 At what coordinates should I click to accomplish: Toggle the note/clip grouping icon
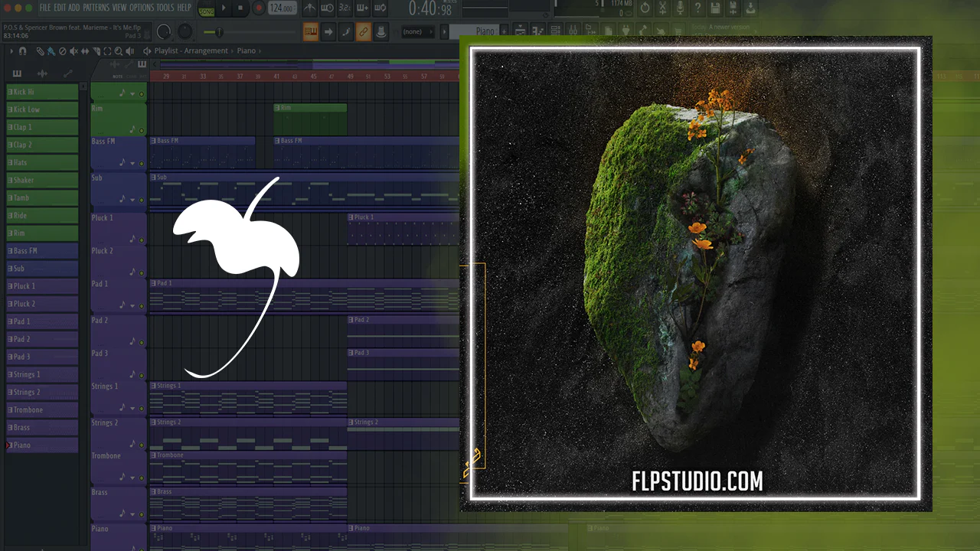point(346,32)
